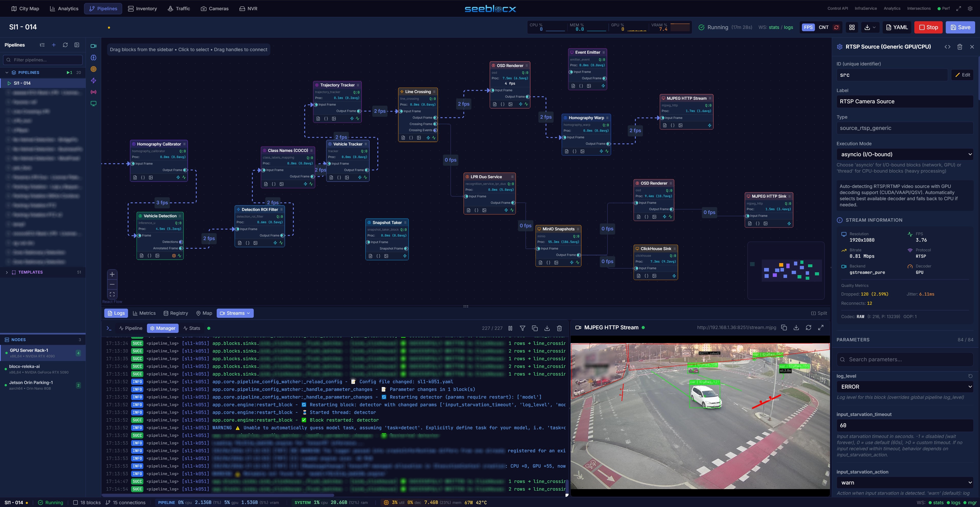Show Pipeline logs sub-tab
Screen dimensions: 980x507
131,328
